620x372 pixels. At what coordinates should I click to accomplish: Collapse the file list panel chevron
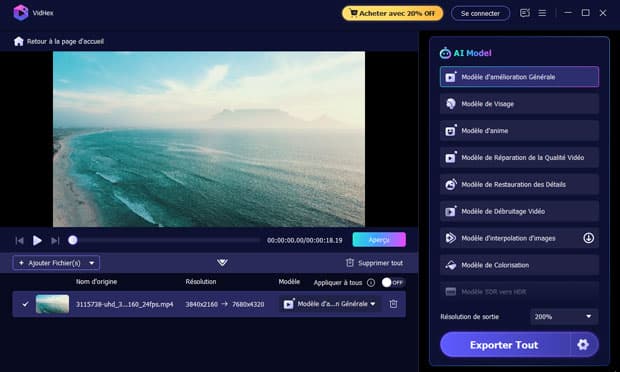pos(222,262)
